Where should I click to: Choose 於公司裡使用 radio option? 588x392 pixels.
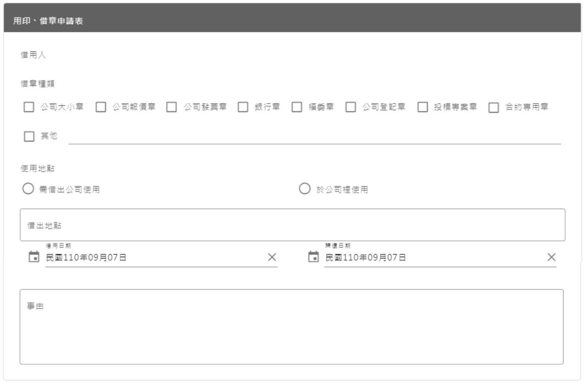coord(305,189)
